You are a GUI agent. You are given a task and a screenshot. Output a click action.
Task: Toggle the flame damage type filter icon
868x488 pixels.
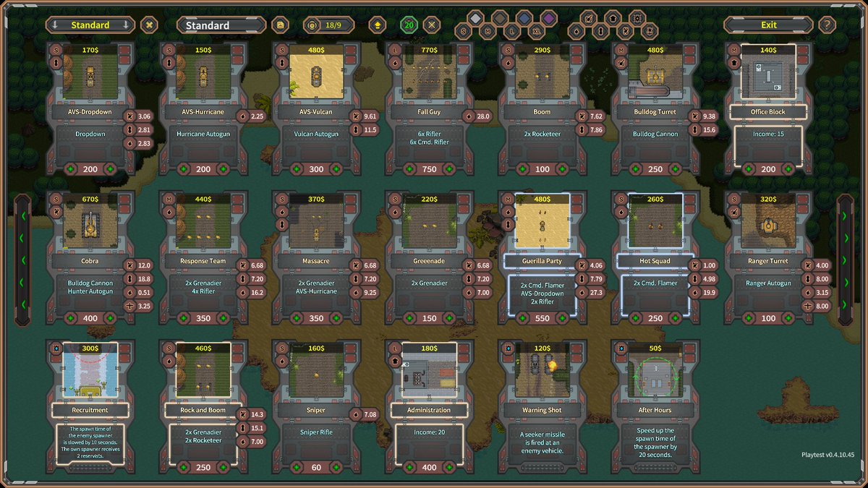[x=576, y=31]
